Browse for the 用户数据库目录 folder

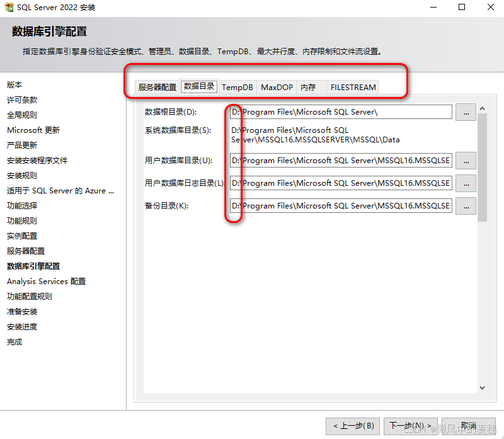tap(466, 161)
